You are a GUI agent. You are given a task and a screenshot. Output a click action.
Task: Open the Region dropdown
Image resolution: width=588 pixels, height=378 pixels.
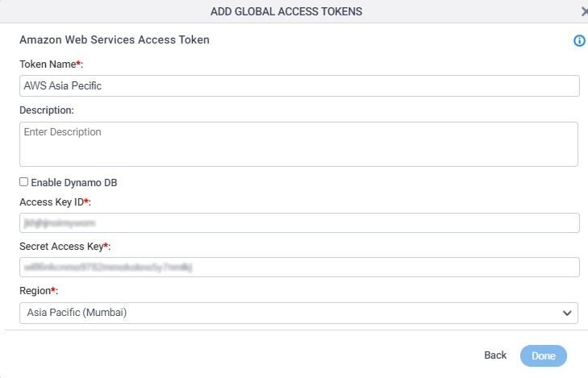pos(298,313)
